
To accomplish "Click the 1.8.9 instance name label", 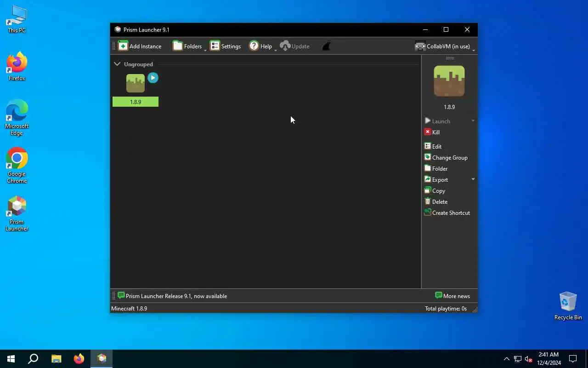I will 136,102.
